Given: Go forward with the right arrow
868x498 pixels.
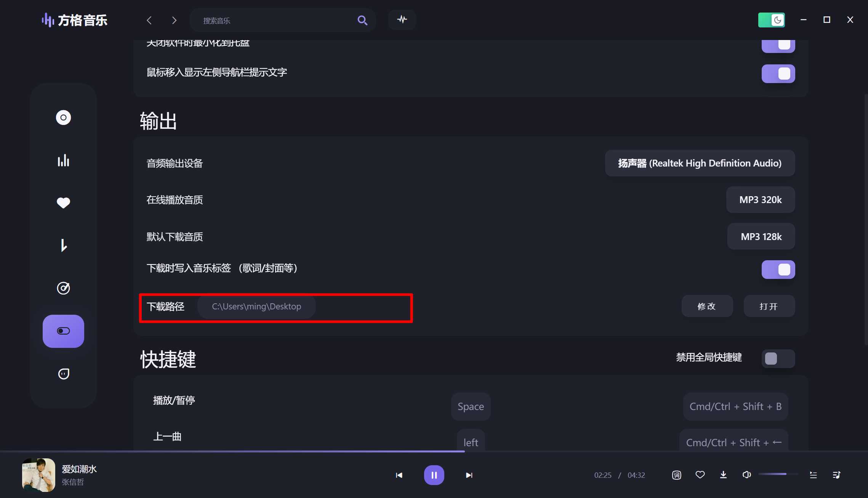Looking at the screenshot, I should pyautogui.click(x=174, y=20).
